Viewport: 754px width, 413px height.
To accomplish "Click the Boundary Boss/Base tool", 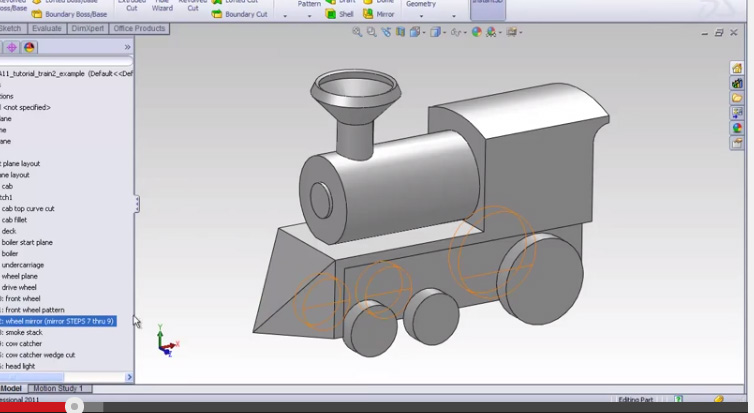I will click(69, 14).
